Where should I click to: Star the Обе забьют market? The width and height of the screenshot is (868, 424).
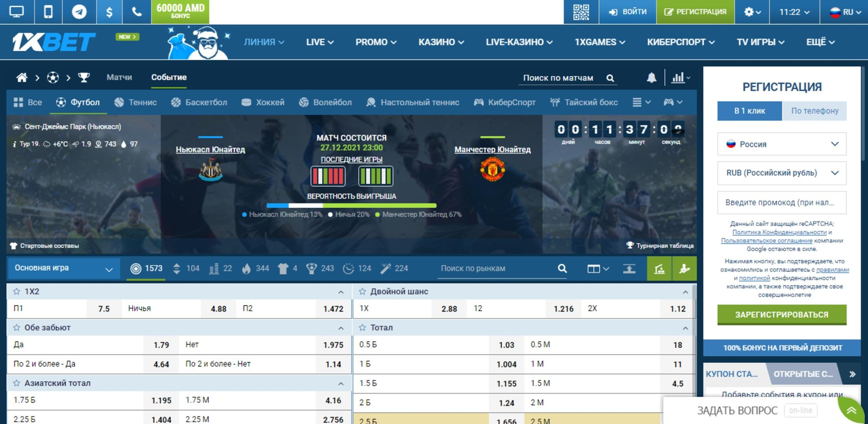coord(17,328)
